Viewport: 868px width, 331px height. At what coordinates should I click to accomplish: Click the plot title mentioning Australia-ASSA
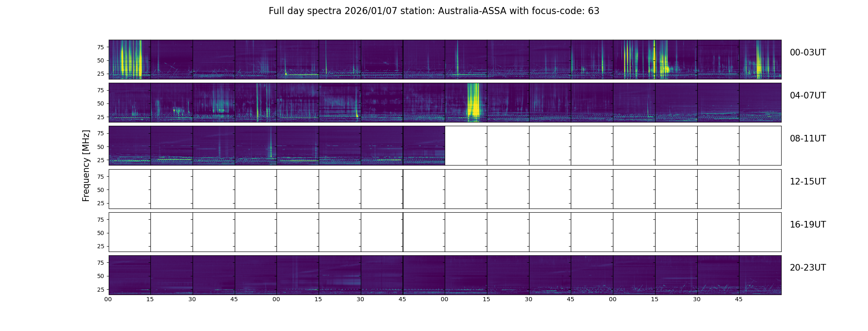(x=434, y=11)
